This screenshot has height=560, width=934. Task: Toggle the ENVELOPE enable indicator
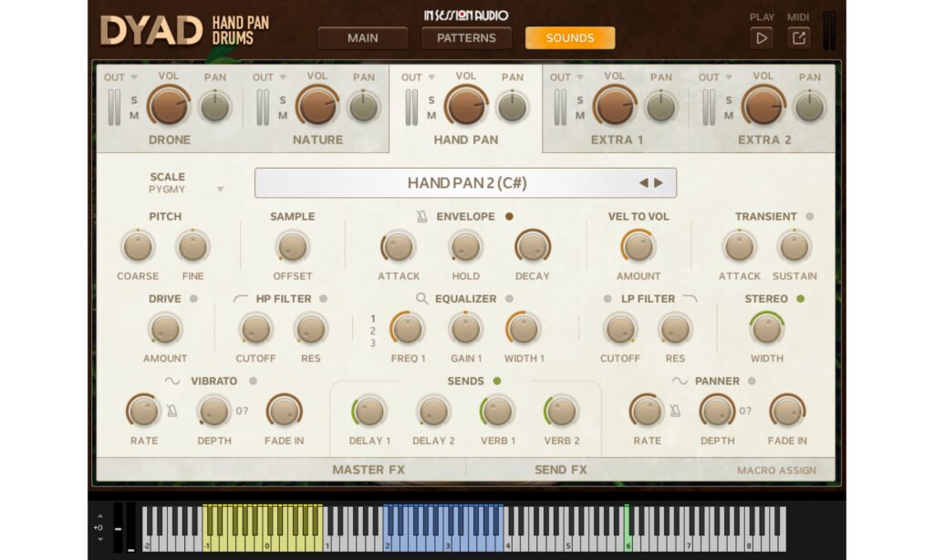509,217
